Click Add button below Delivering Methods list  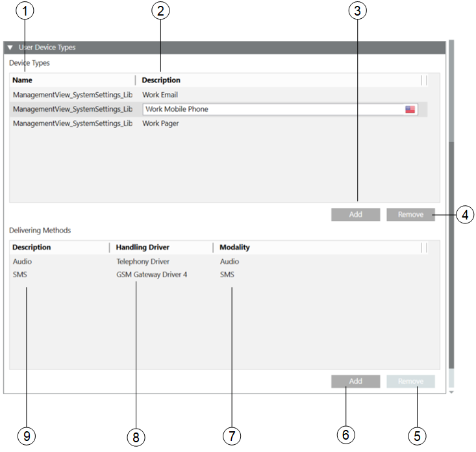pyautogui.click(x=355, y=381)
